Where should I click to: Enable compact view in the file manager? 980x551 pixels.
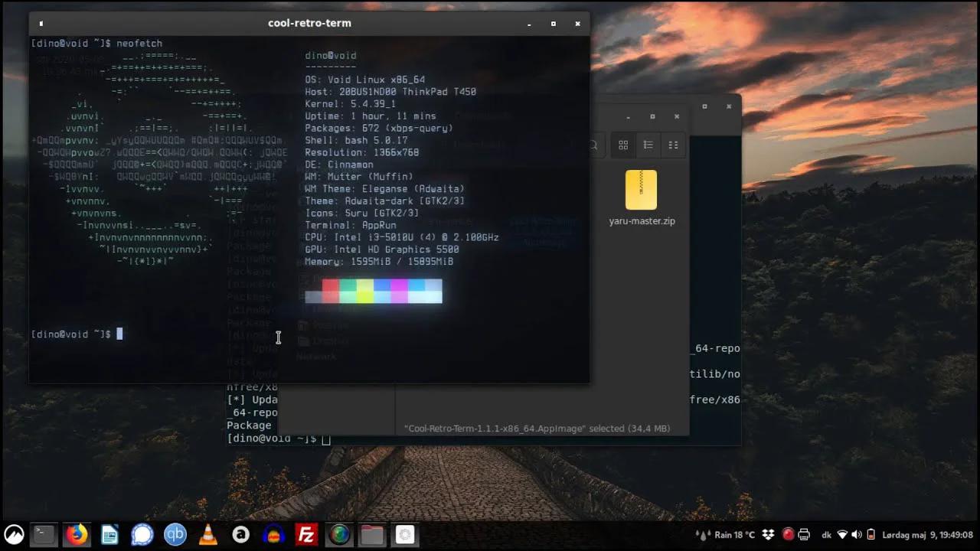(x=674, y=145)
